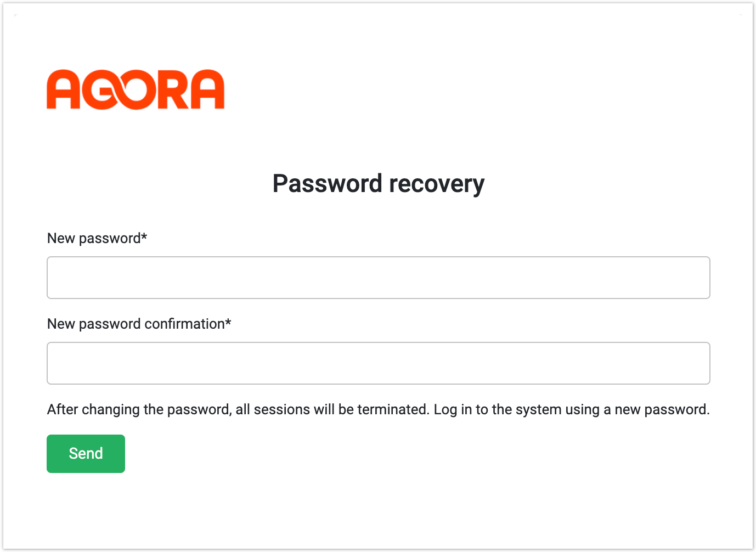Click the word 'recovery' in the heading
756x552 pixels.
[437, 184]
